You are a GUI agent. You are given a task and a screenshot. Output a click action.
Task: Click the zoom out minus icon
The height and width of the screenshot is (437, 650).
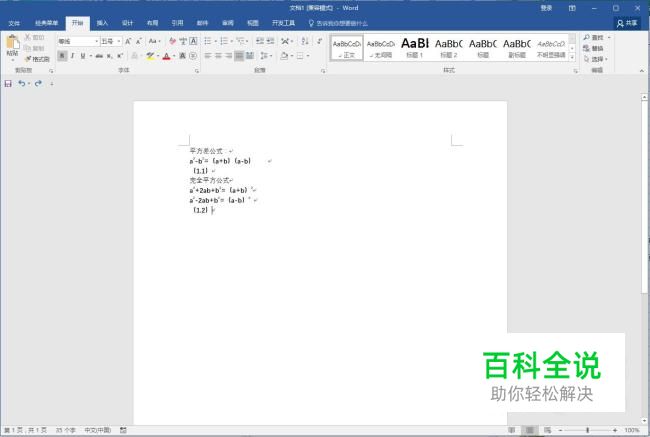(560, 430)
